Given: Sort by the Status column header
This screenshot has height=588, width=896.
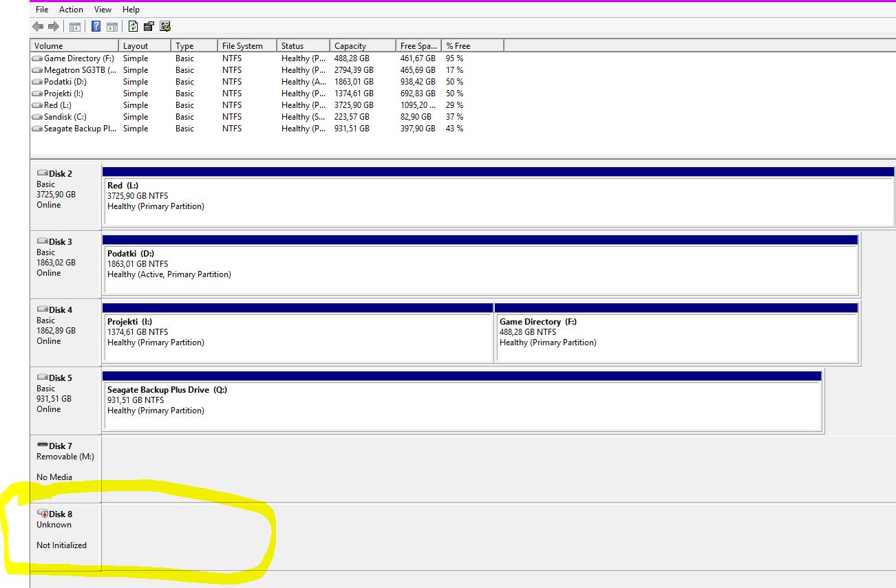Looking at the screenshot, I should click(303, 45).
